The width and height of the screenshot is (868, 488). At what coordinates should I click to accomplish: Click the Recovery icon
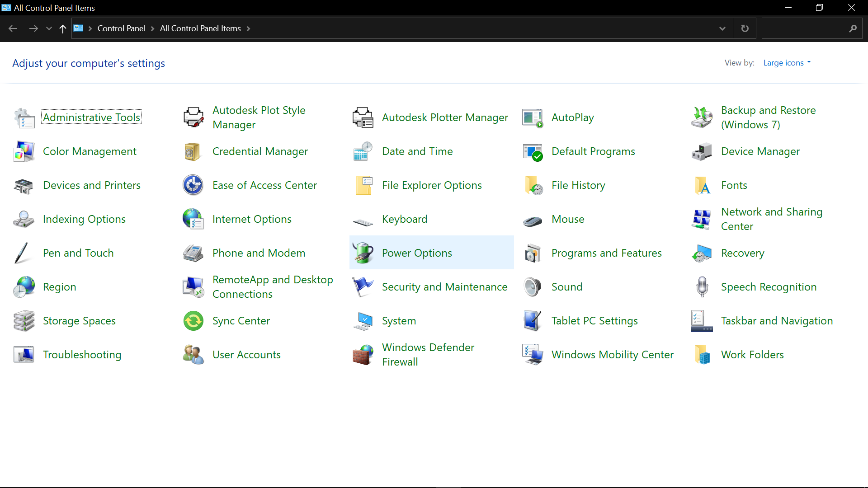click(x=702, y=253)
